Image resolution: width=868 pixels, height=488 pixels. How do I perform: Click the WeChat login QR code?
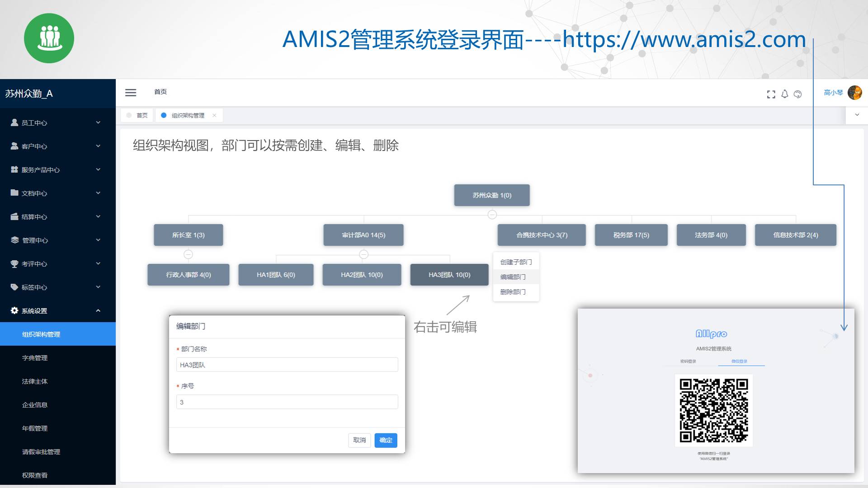click(x=714, y=410)
